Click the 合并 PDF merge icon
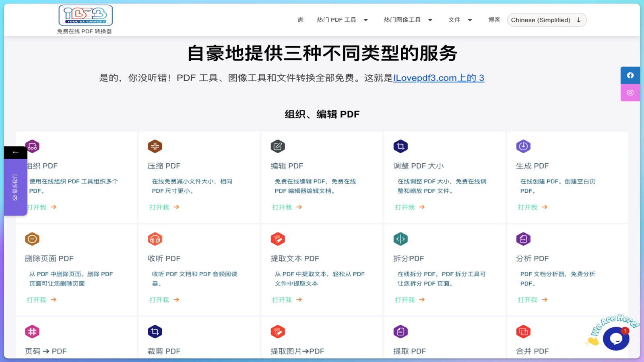The image size is (644, 362). coord(523,331)
